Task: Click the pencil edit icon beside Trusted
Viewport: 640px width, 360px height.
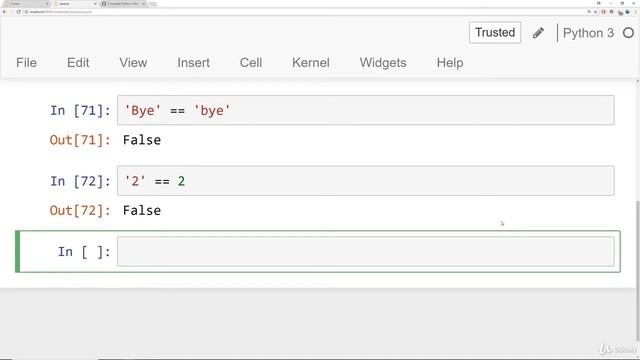Action: [538, 33]
